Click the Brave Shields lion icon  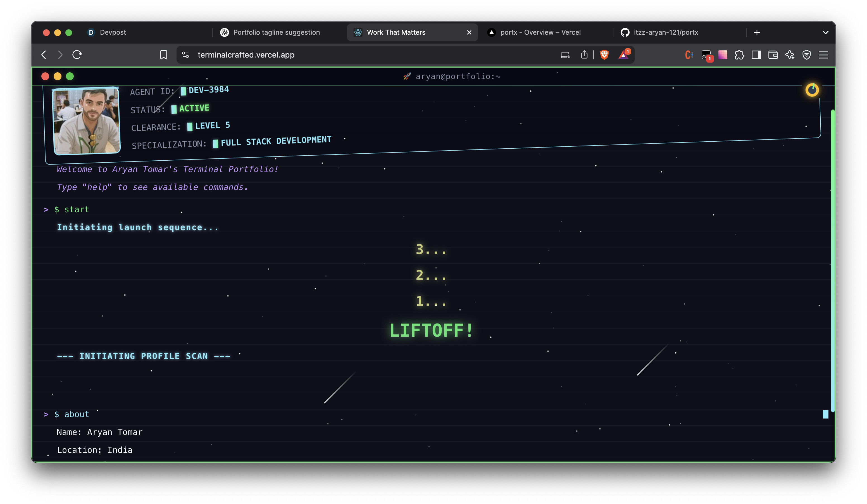[604, 55]
